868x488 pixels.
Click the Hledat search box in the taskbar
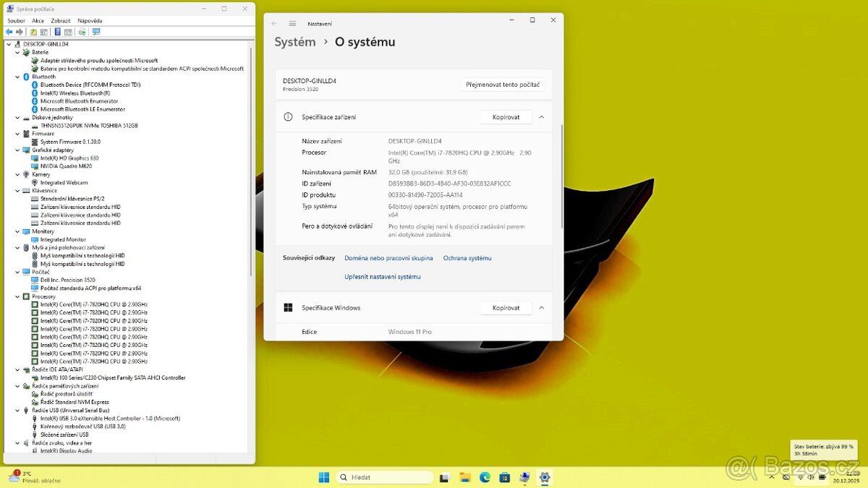383,477
